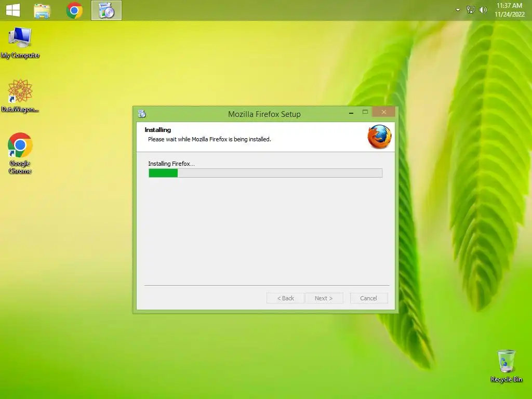The image size is (532, 399).
Task: Open the My Computer desktop icon
Action: pyautogui.click(x=20, y=43)
